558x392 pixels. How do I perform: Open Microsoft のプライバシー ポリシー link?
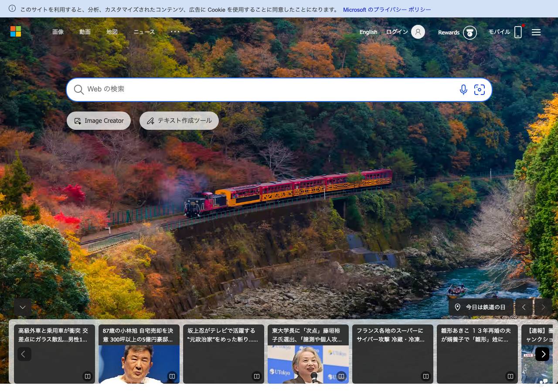[387, 9]
